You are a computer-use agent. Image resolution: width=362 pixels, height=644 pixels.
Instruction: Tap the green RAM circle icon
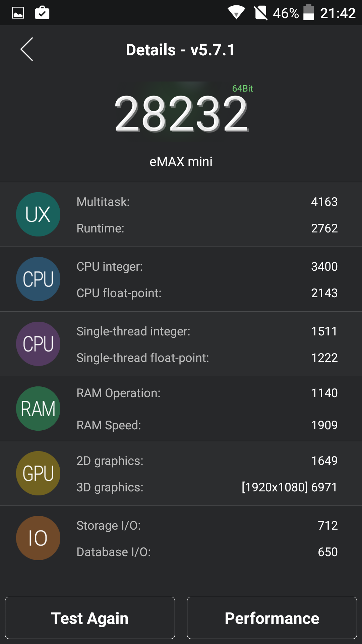[x=38, y=409]
